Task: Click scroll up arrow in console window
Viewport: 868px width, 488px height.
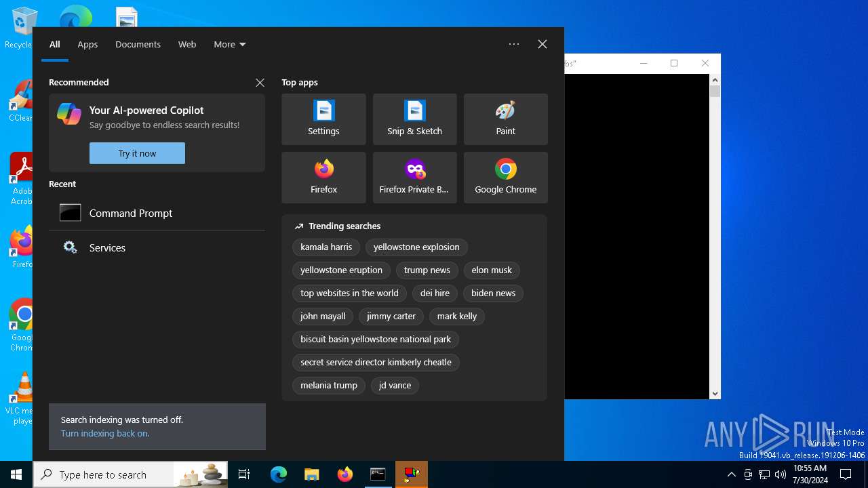Action: pyautogui.click(x=715, y=79)
